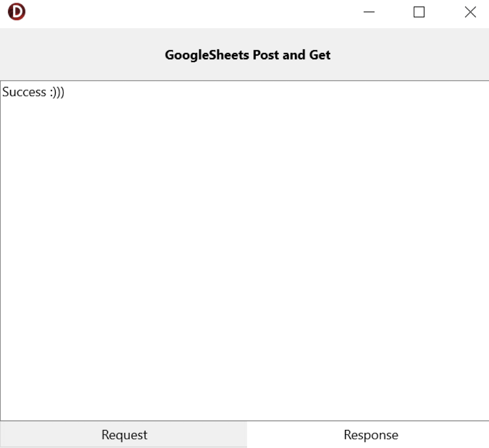Click the "GoogleSheets Post and Get" heading
This screenshot has height=448, width=489.
point(248,55)
